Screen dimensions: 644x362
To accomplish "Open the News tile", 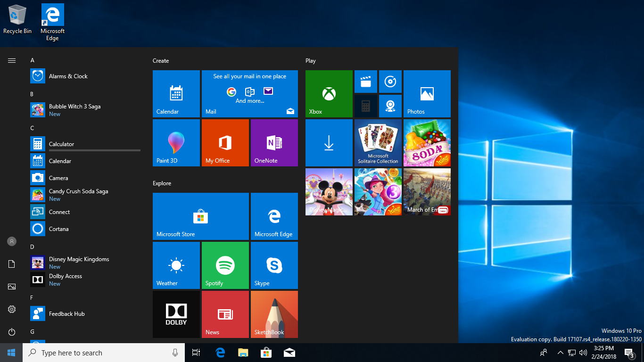I will click(x=225, y=314).
